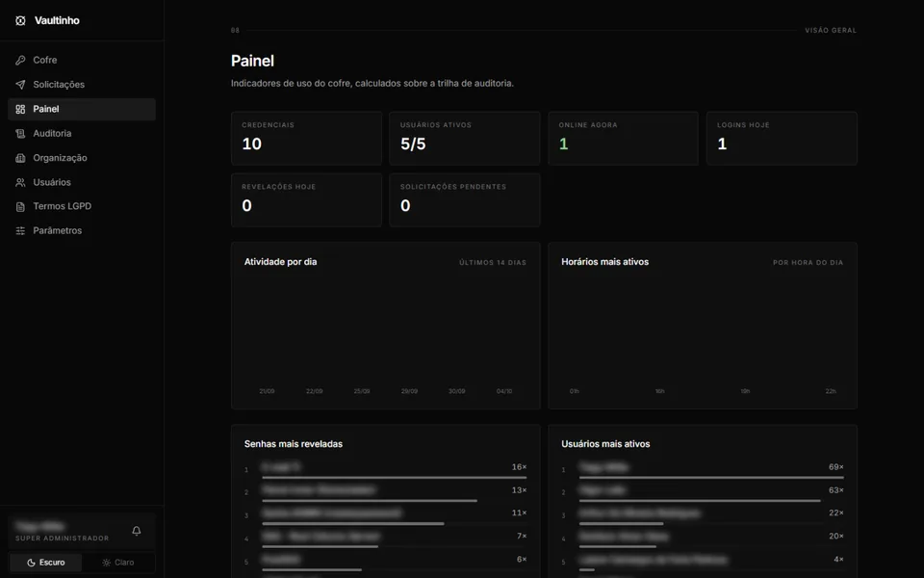The width and height of the screenshot is (924, 578).
Task: Open Termos LGPD page
Action: tap(82, 206)
